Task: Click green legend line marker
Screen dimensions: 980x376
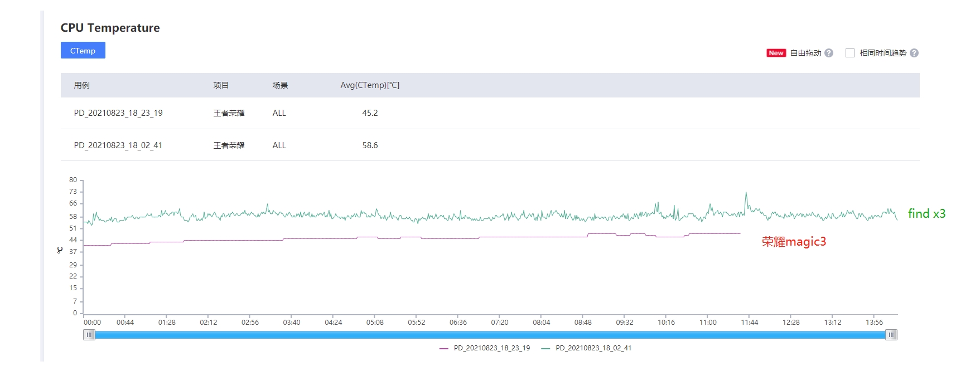Action: [545, 348]
